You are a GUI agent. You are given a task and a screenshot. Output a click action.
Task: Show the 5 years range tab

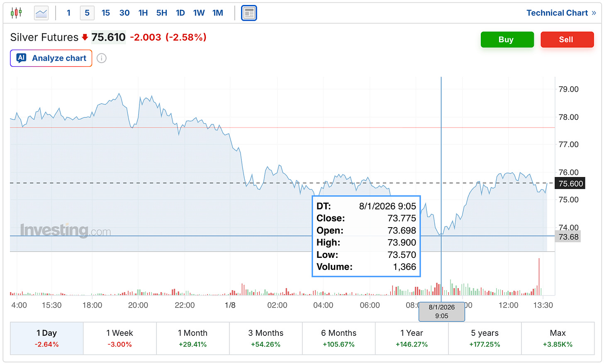click(x=485, y=338)
